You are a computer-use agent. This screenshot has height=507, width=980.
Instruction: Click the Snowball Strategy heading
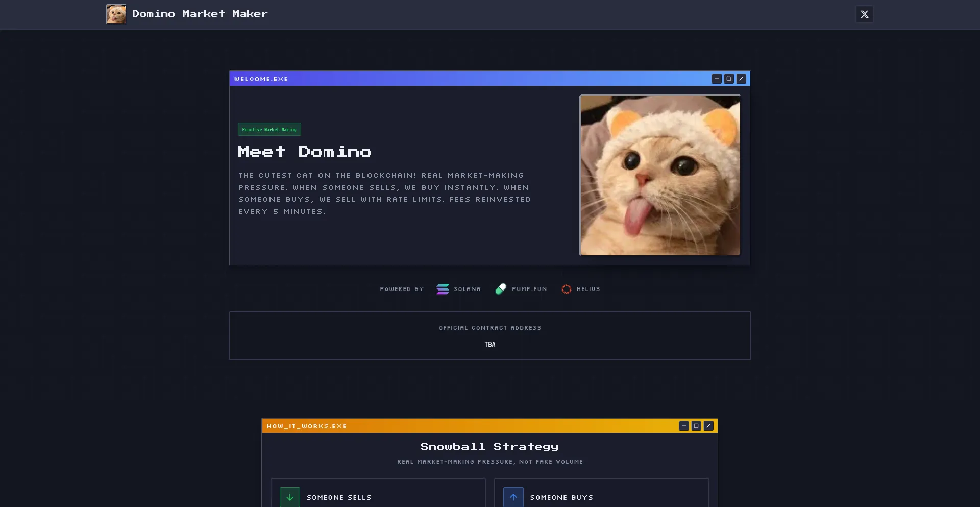[489, 446]
